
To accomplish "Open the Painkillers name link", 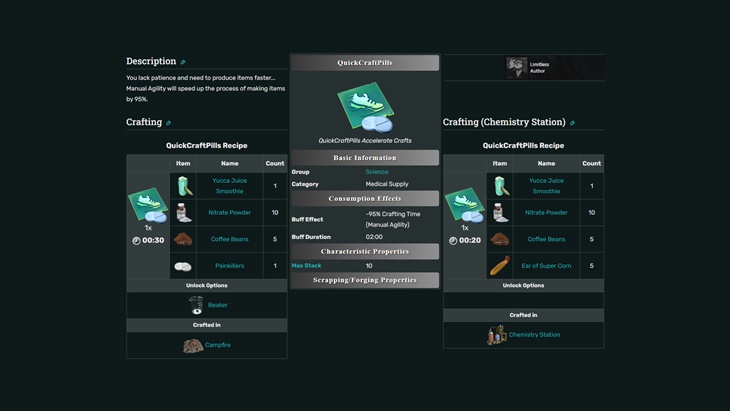I will (x=229, y=266).
